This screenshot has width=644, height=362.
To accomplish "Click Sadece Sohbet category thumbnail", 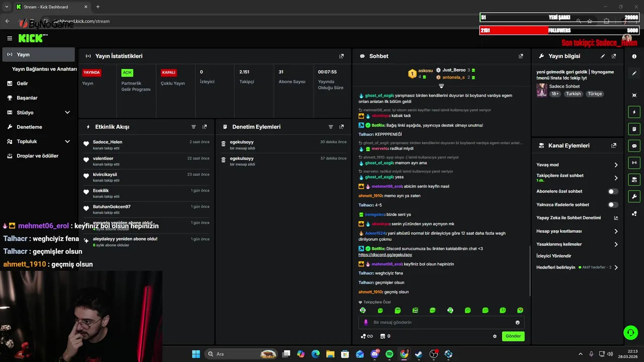I will [542, 90].
